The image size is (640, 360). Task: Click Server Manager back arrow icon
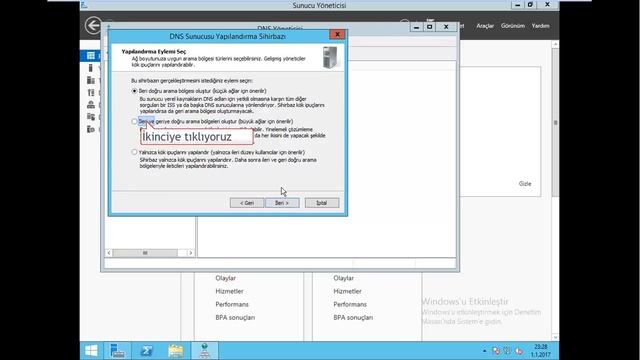point(93,25)
